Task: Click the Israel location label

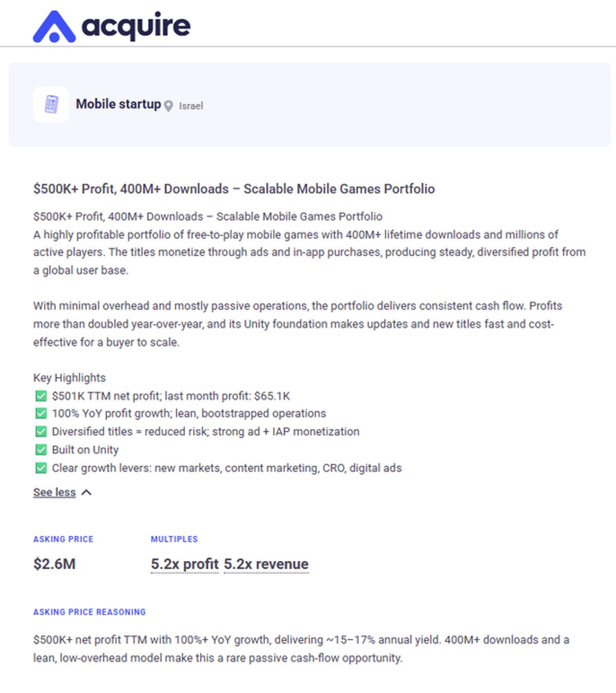Action: coord(191,106)
